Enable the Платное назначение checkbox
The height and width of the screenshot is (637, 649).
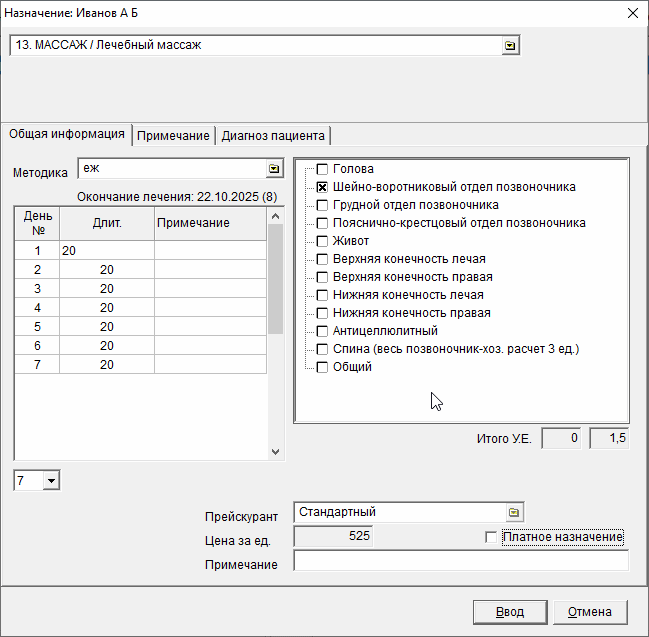tap(490, 538)
